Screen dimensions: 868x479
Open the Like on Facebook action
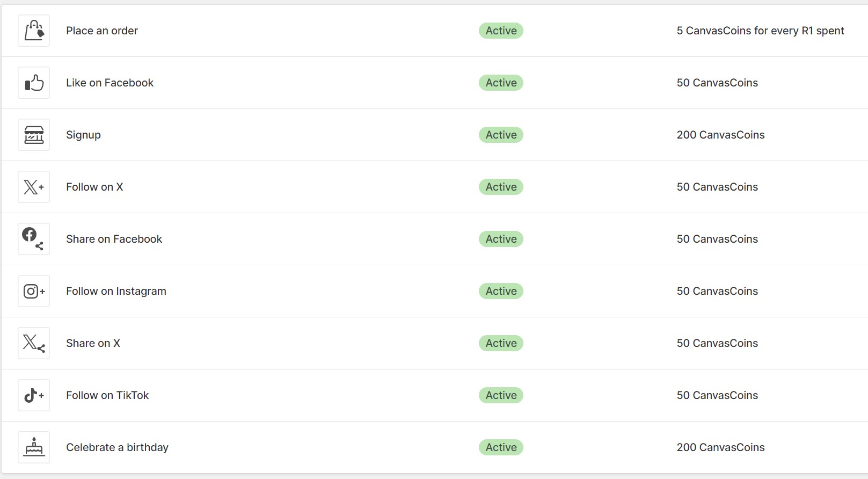click(110, 83)
